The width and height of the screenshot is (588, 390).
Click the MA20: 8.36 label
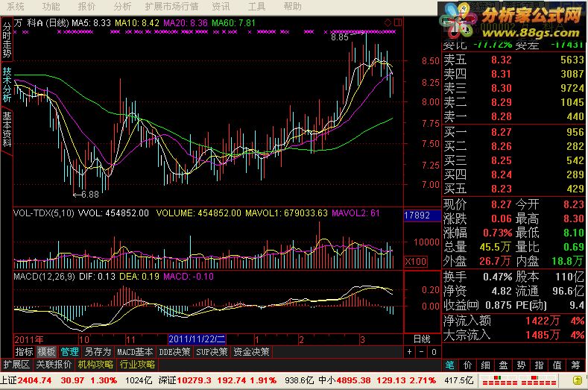186,23
